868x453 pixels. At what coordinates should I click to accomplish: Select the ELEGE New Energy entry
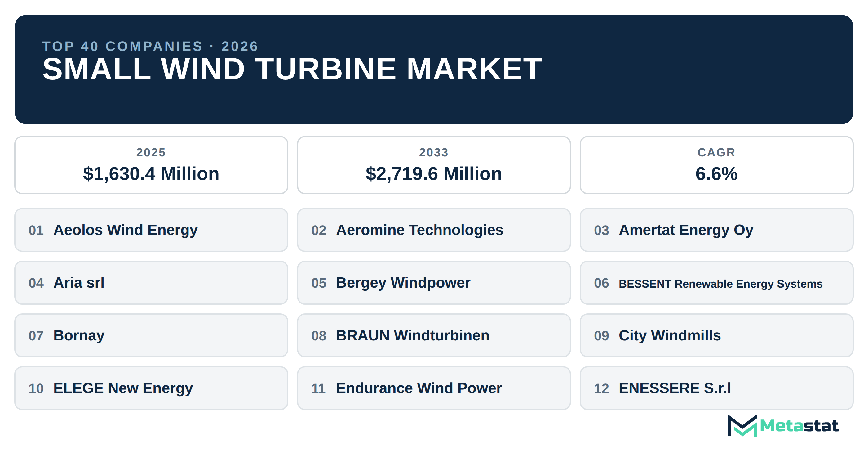[x=151, y=388]
